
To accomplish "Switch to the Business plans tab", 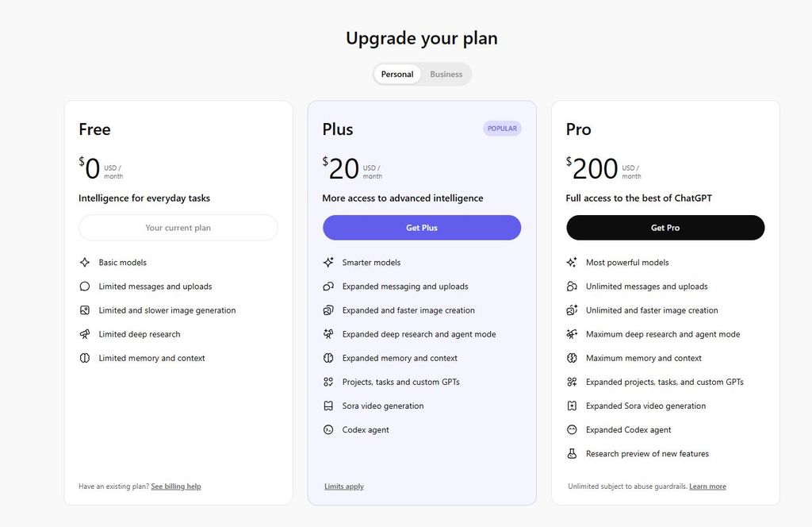I will point(446,75).
